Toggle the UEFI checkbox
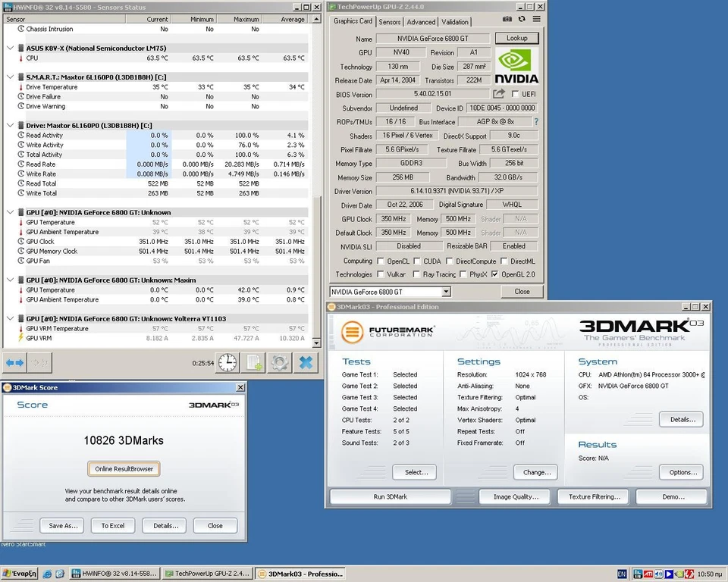728x582 pixels. (516, 95)
